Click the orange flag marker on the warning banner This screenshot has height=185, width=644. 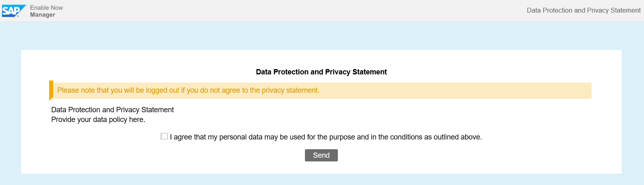[x=51, y=90]
